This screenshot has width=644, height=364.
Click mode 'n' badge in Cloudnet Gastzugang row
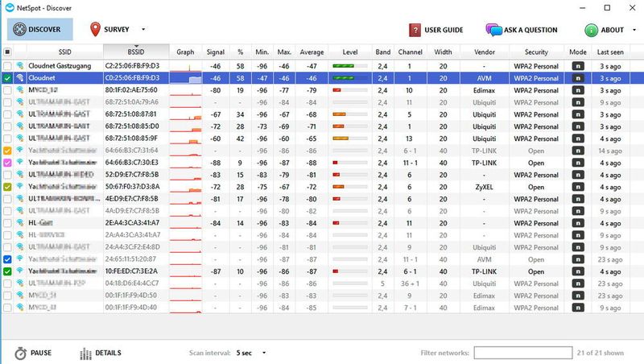click(578, 66)
